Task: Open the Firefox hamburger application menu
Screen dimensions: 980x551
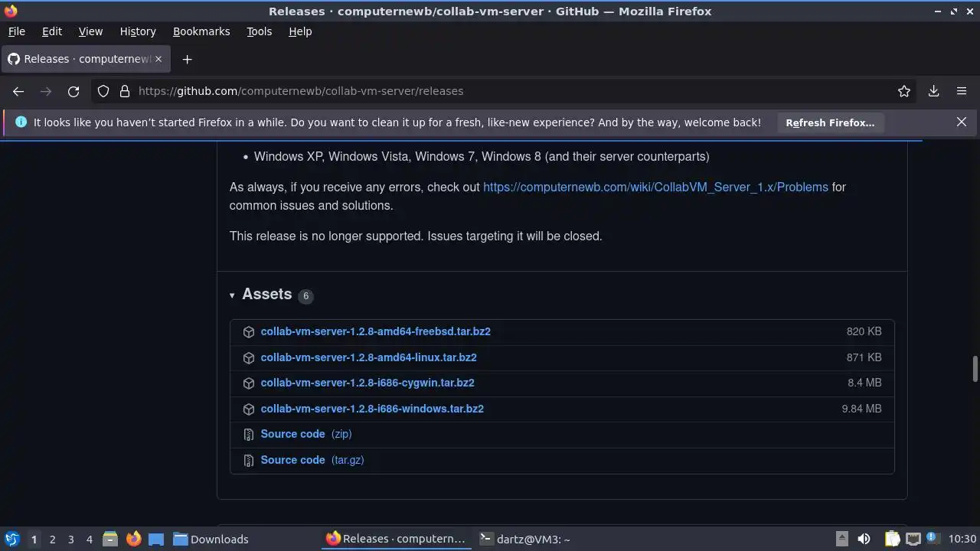Action: [x=962, y=91]
